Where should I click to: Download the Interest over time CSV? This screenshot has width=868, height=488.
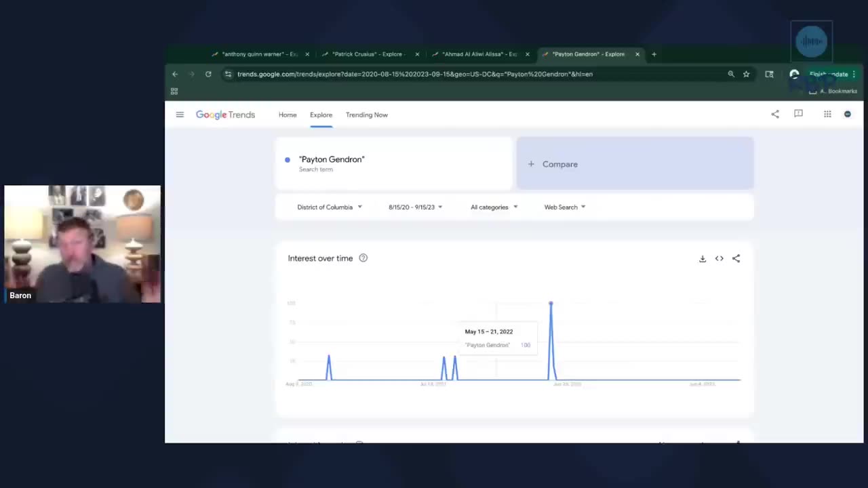pos(703,258)
